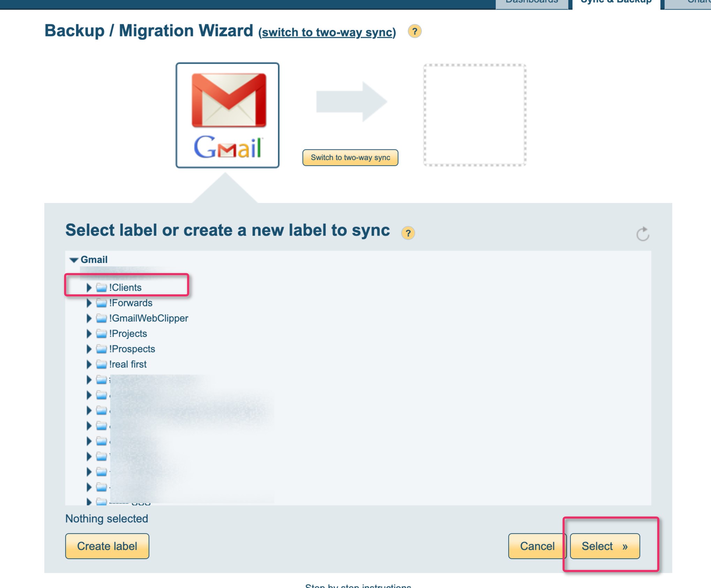Select the !Prospects label
Viewport: 711px width, 588px height.
[x=132, y=349]
